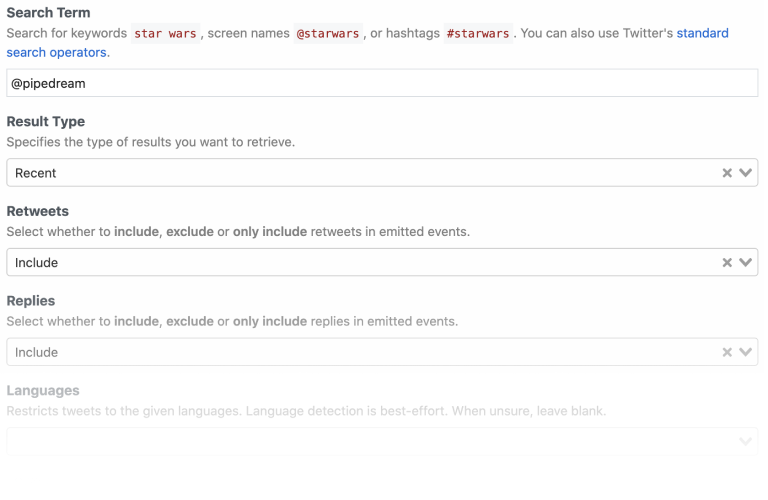The height and width of the screenshot is (500, 768).
Task: Click the Search Term heading label
Action: [48, 13]
